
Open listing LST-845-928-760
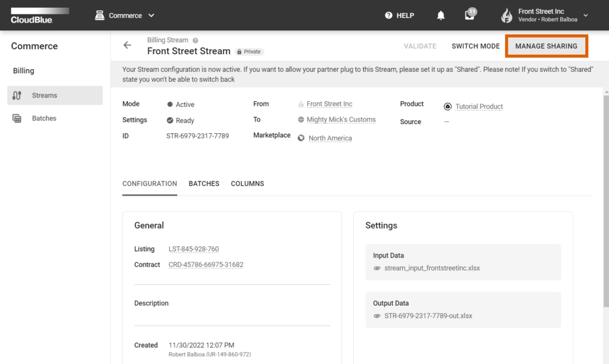193,249
